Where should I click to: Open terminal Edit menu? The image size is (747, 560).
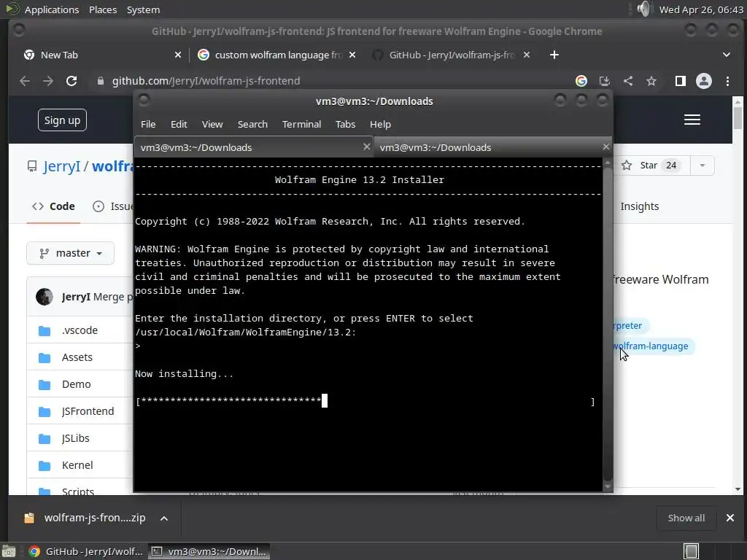(x=179, y=124)
